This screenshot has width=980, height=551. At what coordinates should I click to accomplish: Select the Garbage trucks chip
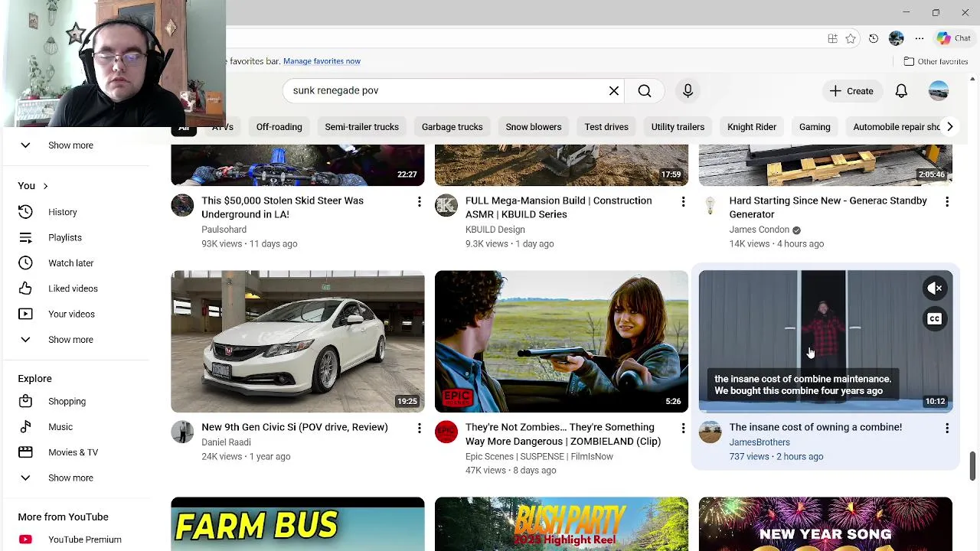tap(452, 127)
